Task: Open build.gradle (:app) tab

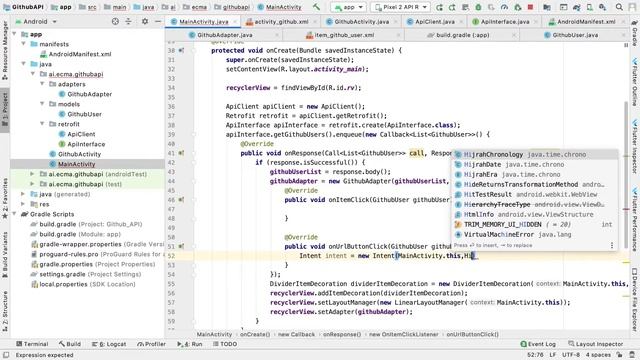Action: point(462,35)
